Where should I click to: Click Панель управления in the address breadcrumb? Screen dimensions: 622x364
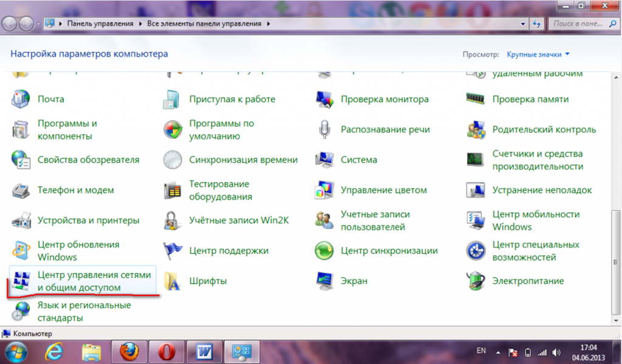[x=100, y=24]
